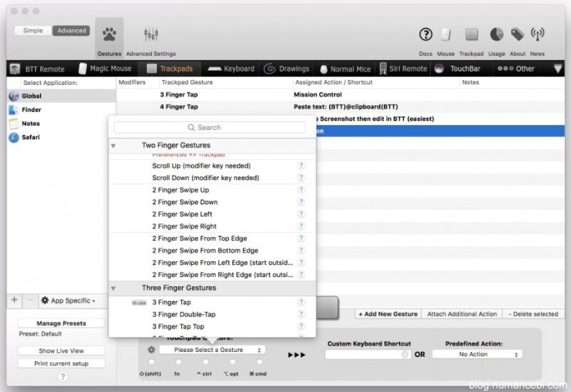Open the App Specific dropdown
The image size is (571, 392).
(68, 301)
